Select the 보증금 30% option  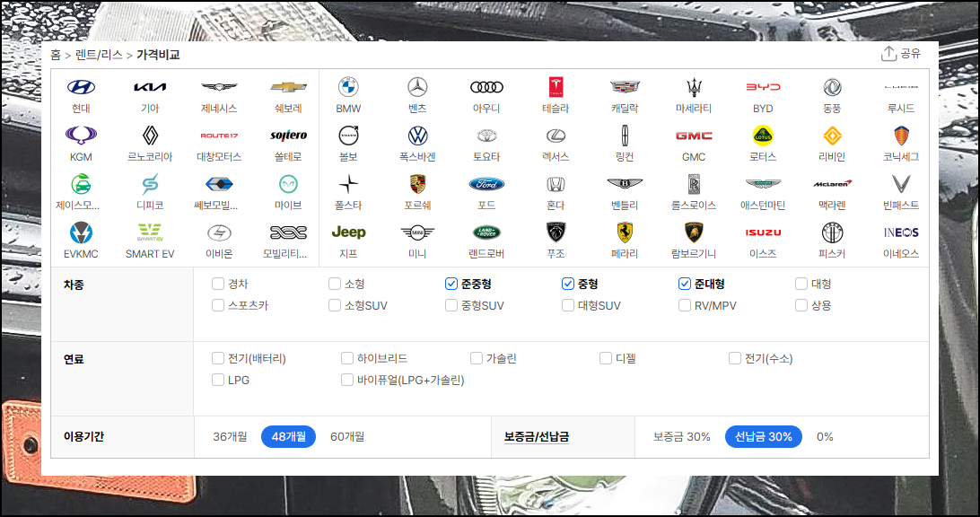[682, 436]
